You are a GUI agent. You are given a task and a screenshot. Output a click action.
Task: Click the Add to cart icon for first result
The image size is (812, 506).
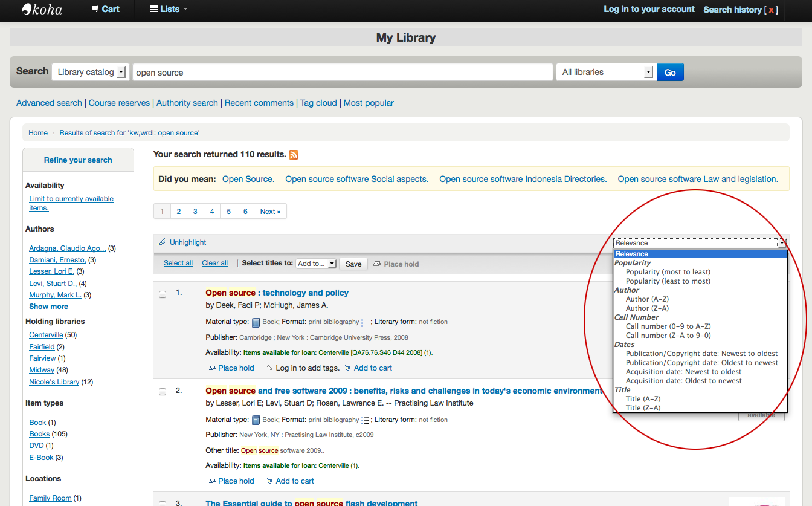(349, 368)
